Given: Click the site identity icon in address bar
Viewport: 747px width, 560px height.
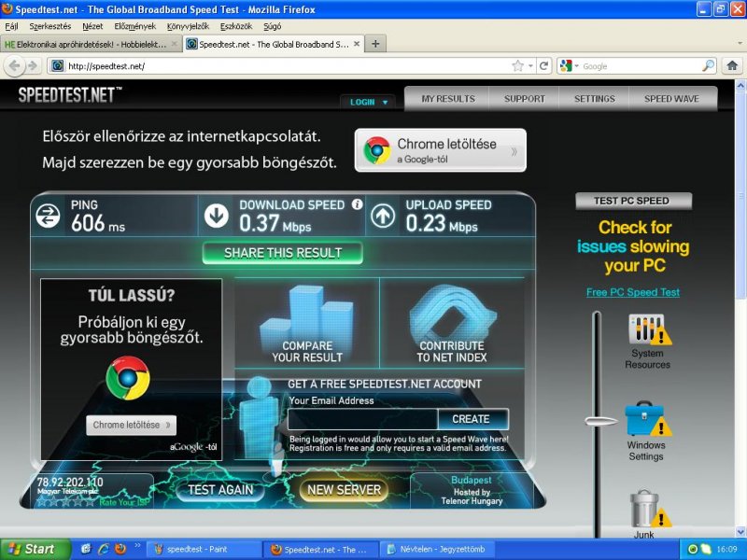Looking at the screenshot, I should click(x=57, y=65).
